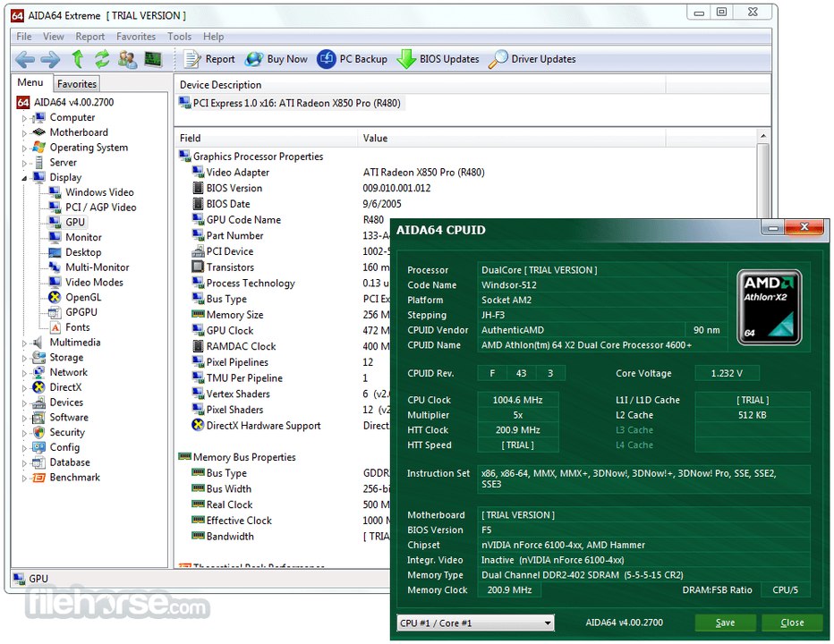834x644 pixels.
Task: Click the Network icon in tree
Action: click(x=38, y=372)
